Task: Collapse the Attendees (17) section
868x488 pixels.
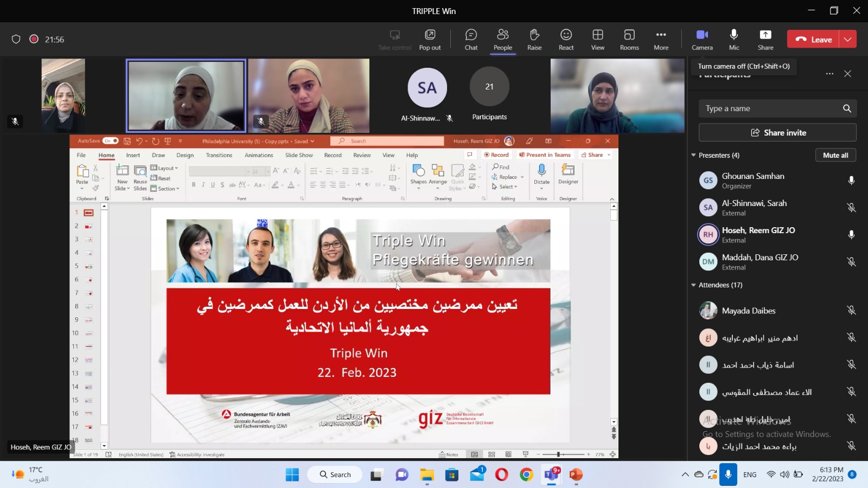Action: click(x=693, y=285)
